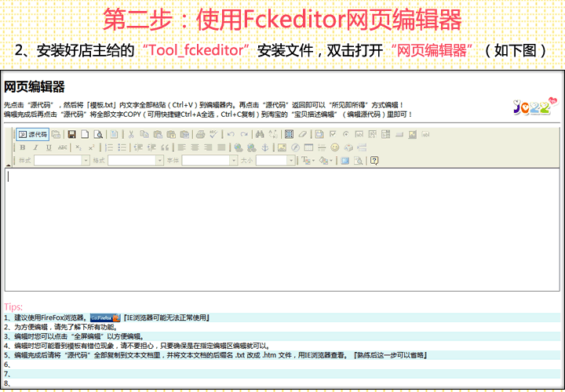Insert a special character
The height and width of the screenshot is (392, 565).
click(x=348, y=147)
